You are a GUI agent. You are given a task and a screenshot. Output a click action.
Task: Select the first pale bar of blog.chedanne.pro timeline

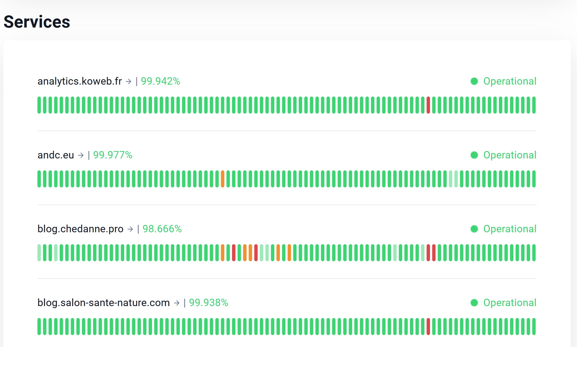(39, 253)
